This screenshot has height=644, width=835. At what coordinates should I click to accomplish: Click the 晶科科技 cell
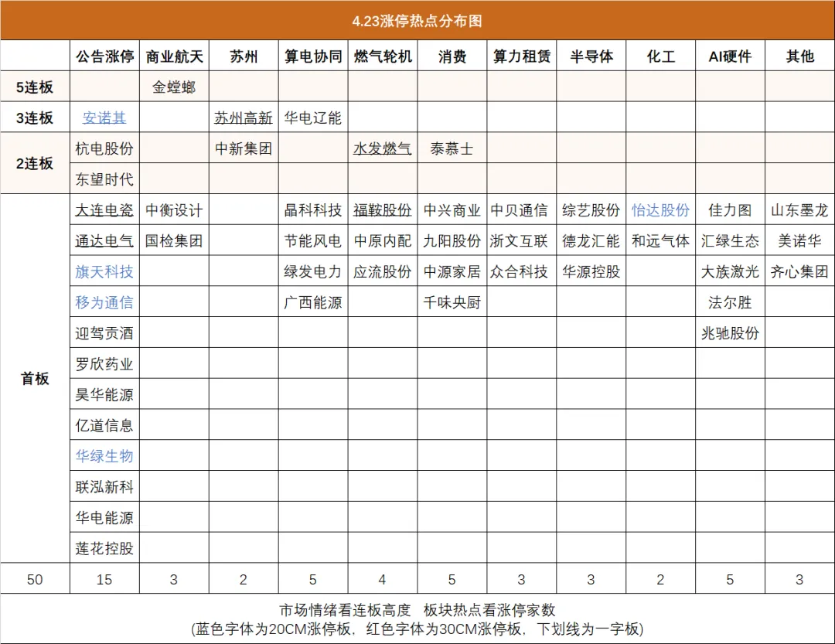(313, 210)
